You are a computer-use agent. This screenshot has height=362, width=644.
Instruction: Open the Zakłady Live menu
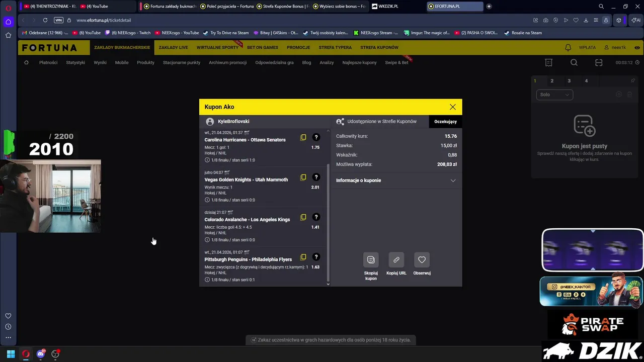pos(173,47)
